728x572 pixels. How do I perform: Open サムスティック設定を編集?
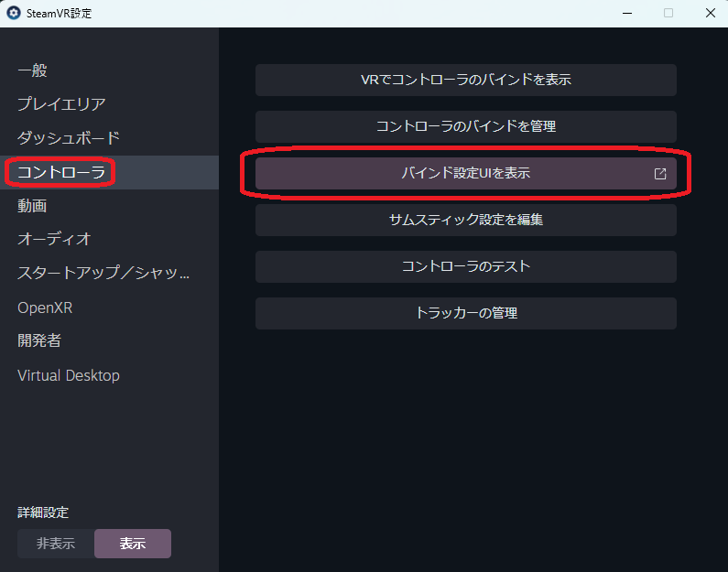click(466, 220)
